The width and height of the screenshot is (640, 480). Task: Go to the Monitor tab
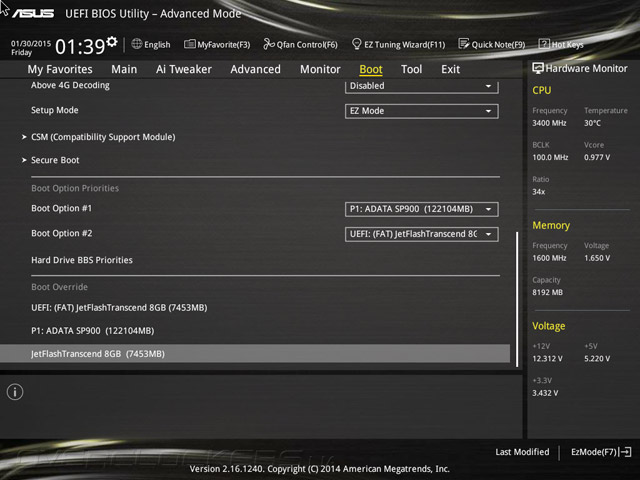point(320,69)
